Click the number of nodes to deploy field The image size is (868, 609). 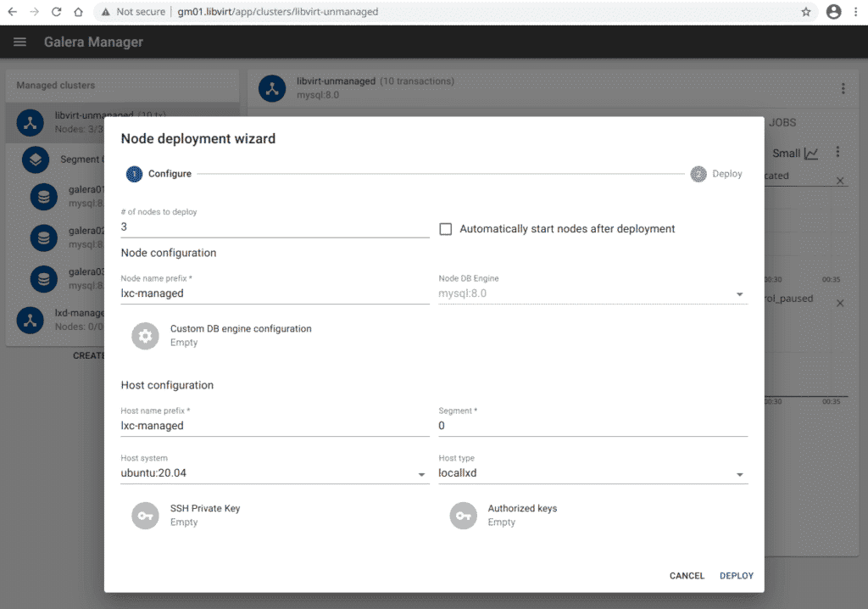(275, 227)
